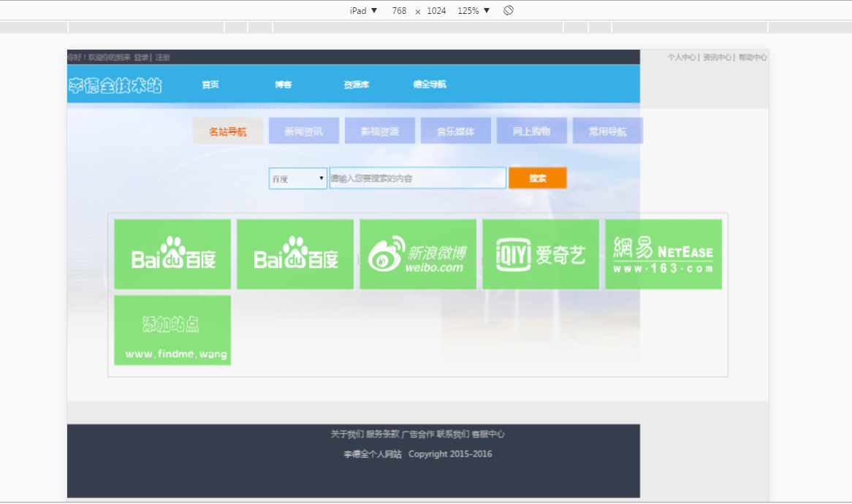The image size is (852, 504).
Task: Go to 首页 in the navigation bar
Action: (x=210, y=84)
